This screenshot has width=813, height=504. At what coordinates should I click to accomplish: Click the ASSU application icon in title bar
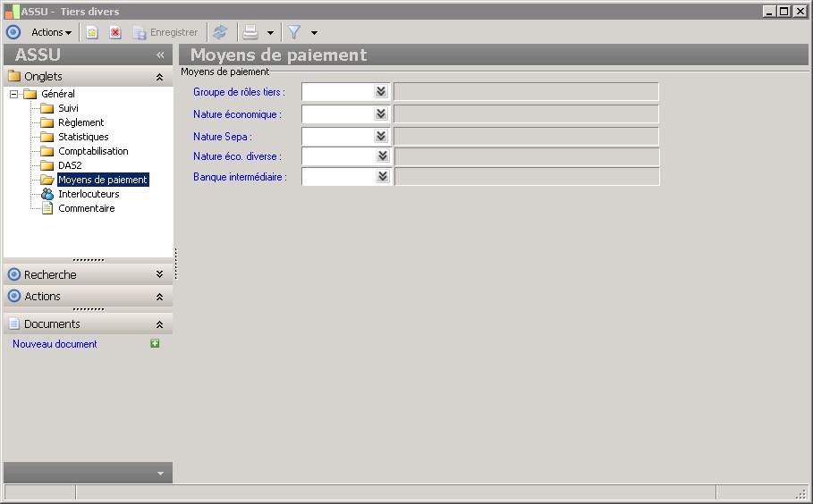coord(12,11)
